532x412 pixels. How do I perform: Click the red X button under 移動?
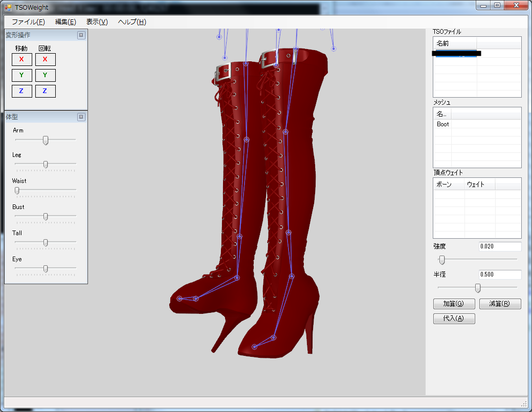tap(21, 59)
